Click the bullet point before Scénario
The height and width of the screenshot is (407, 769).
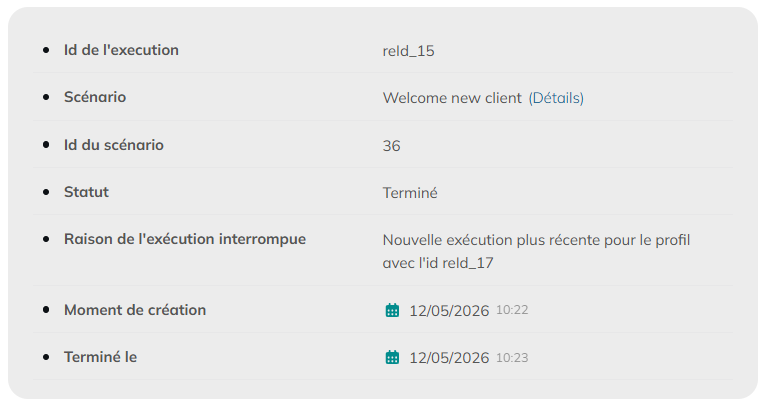[46, 97]
